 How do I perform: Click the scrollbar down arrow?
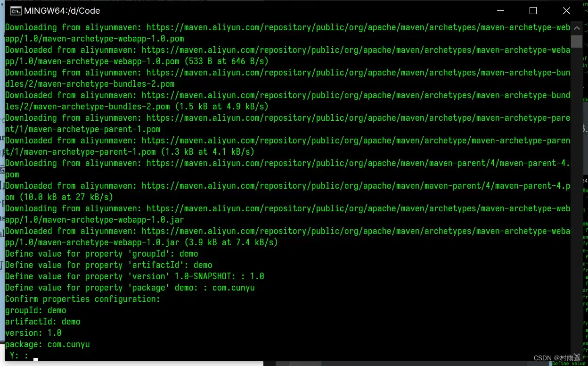coord(577,355)
